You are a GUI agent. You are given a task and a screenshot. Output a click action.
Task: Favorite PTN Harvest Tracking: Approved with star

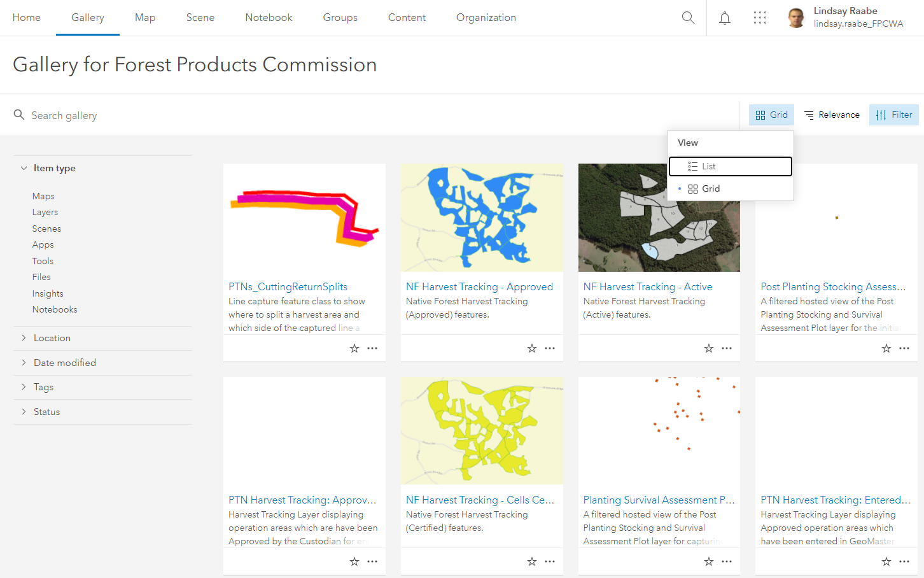(354, 561)
